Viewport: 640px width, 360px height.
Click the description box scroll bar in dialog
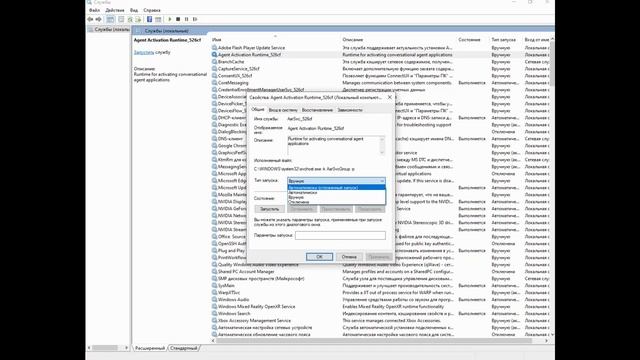point(382,145)
